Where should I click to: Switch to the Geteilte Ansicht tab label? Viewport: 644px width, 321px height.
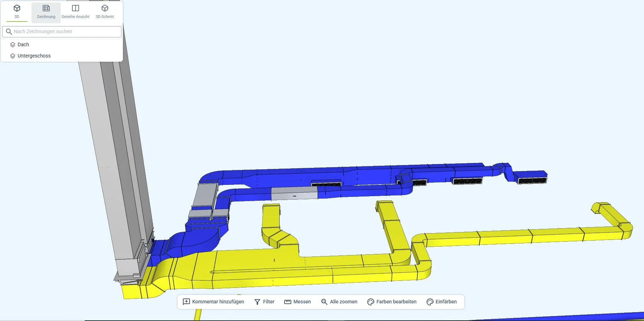(x=75, y=17)
